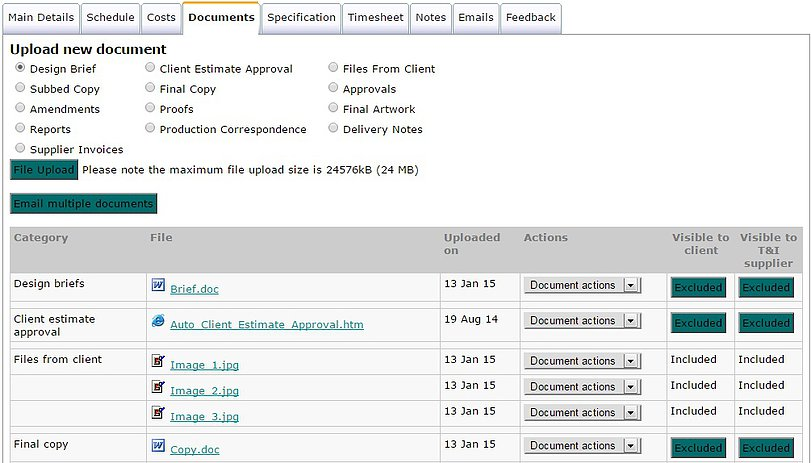The width and height of the screenshot is (811, 463).
Task: Toggle T&I supplier Excluded button for Copy.doc
Action: point(766,448)
